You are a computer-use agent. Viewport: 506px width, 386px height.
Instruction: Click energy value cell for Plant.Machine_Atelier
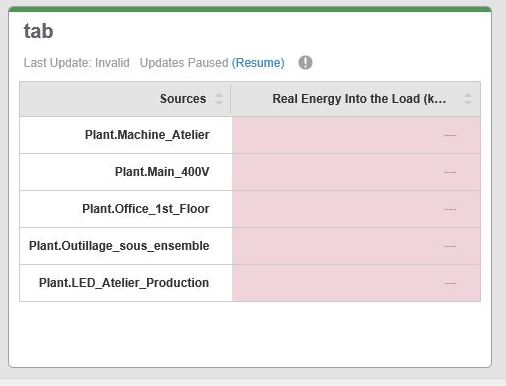356,135
